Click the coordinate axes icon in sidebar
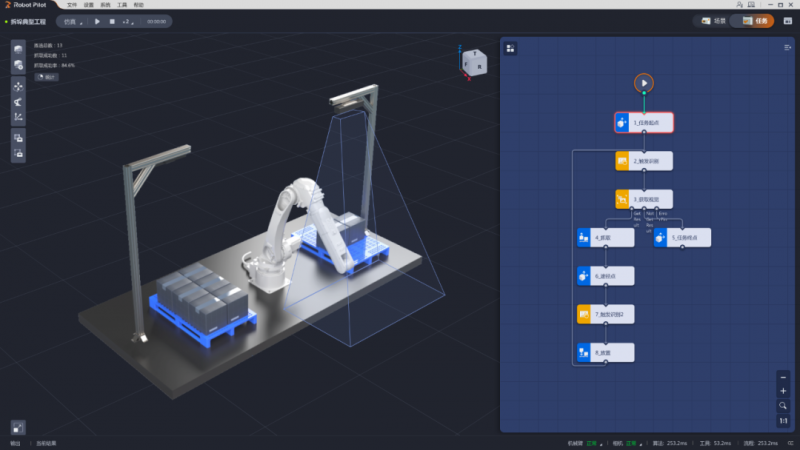This screenshot has width=800, height=450. [18, 117]
